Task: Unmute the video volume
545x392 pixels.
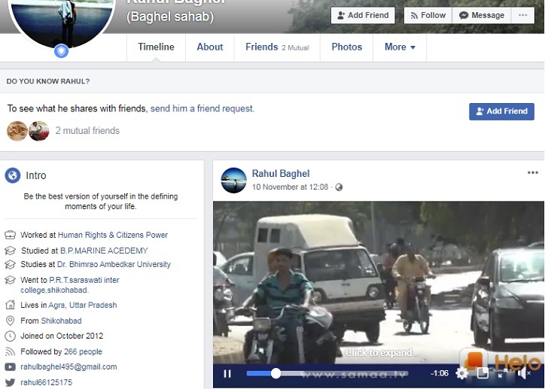Action: pos(523,374)
